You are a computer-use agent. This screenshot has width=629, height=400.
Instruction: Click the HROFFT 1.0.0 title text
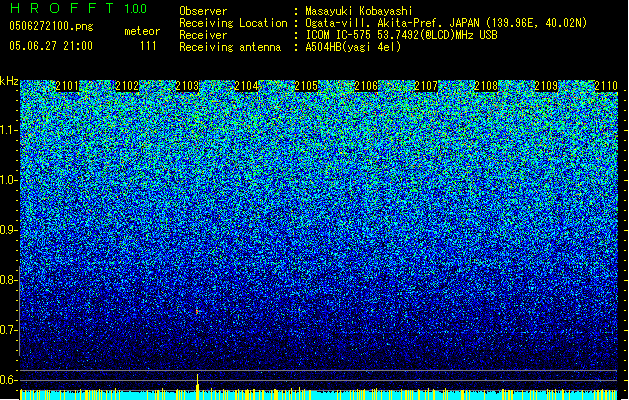coord(79,8)
